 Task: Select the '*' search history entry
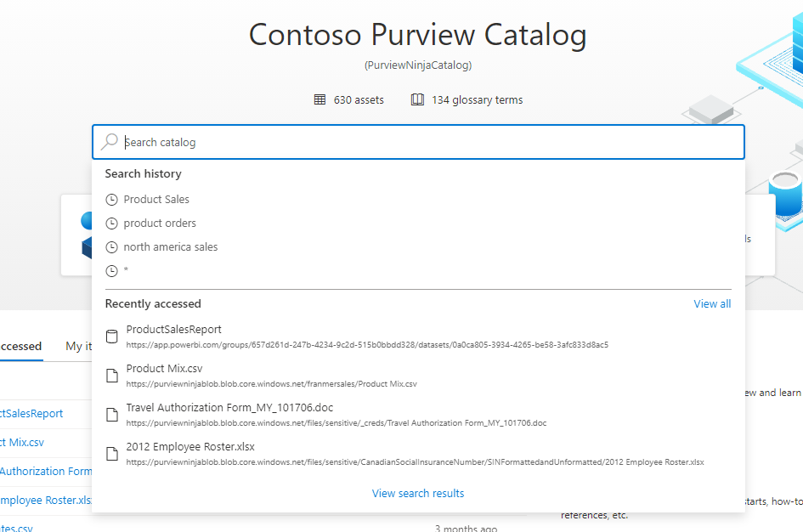(x=126, y=270)
